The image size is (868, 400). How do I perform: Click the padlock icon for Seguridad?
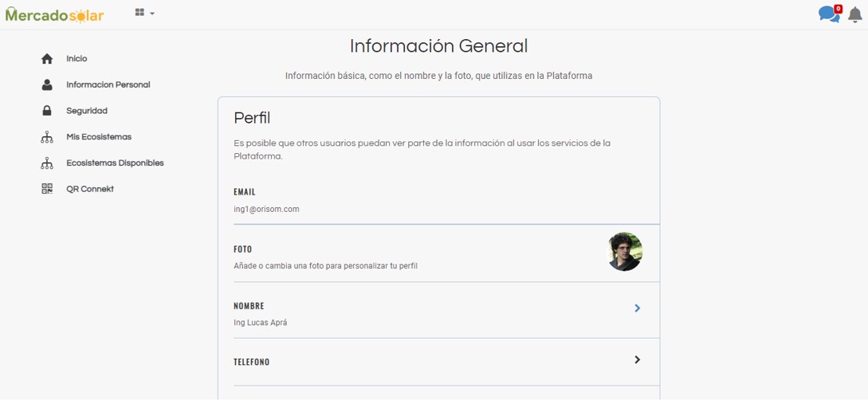click(47, 111)
